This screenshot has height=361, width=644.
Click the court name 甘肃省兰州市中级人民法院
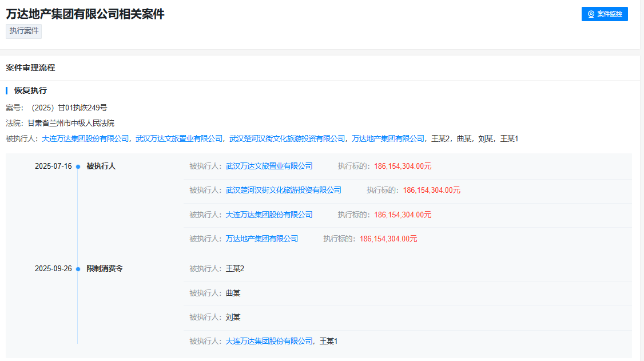click(x=71, y=123)
